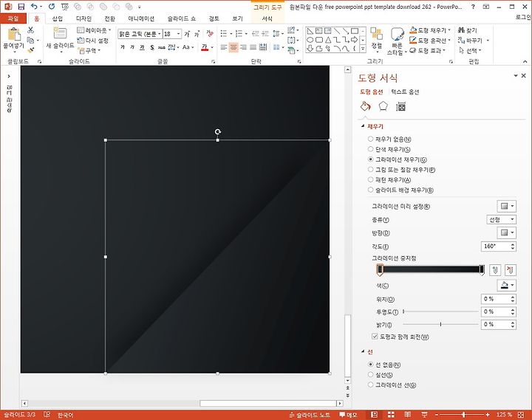Open the font name dropdown
Screen dimensions: 532x420
click(x=159, y=34)
